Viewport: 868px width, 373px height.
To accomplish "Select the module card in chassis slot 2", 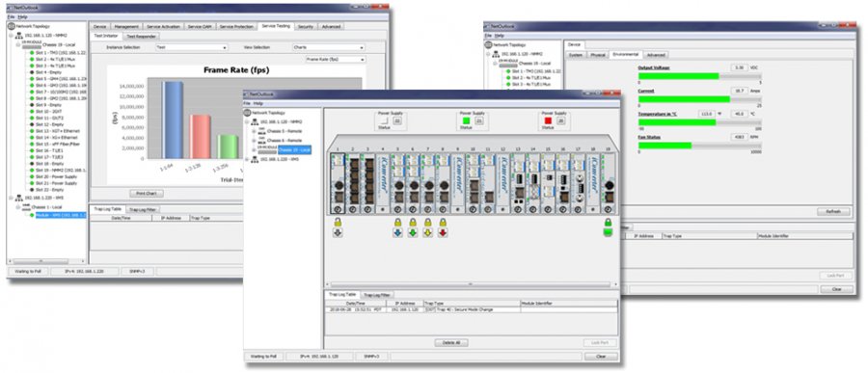I will pyautogui.click(x=353, y=183).
